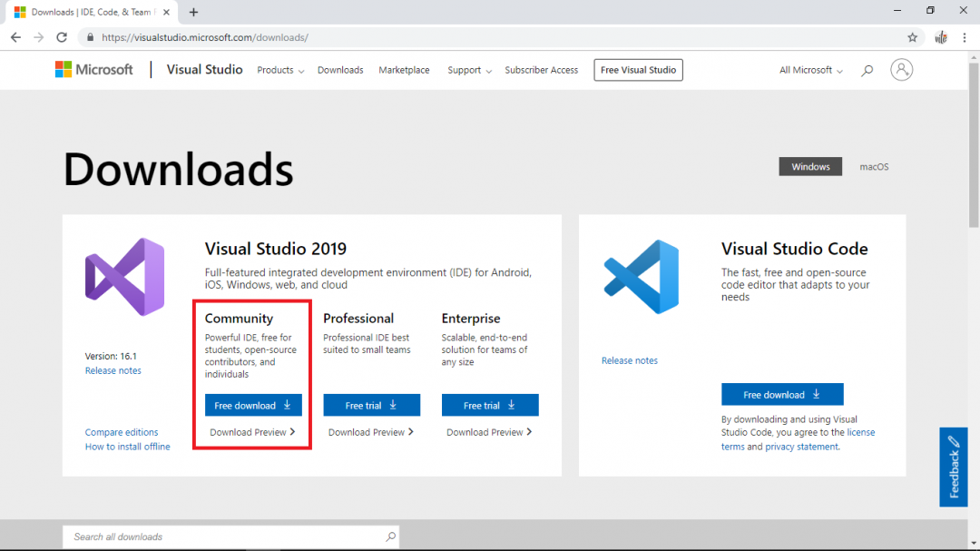
Task: Open the All Microsoft dropdown
Action: point(808,69)
